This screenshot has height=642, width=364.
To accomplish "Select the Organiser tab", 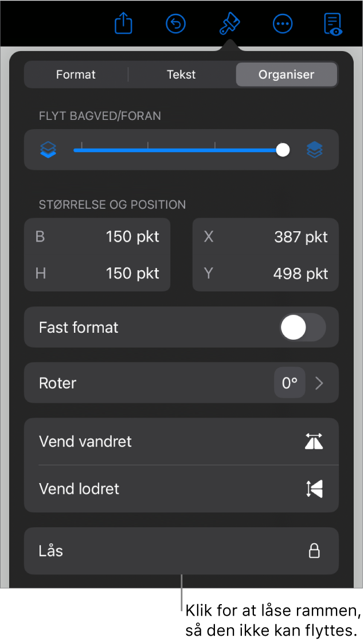I will tap(286, 75).
